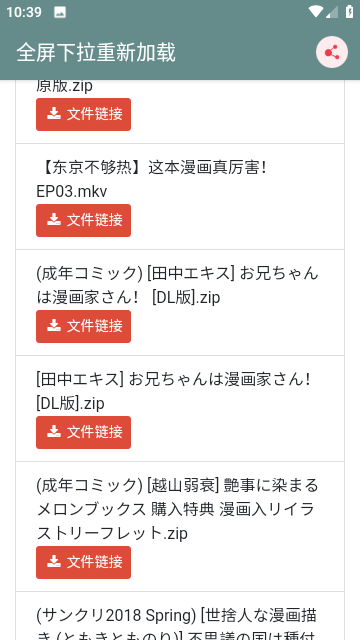Select the 【东京不够热】这本漫画真厉害 EP03.mkv title

click(152, 179)
